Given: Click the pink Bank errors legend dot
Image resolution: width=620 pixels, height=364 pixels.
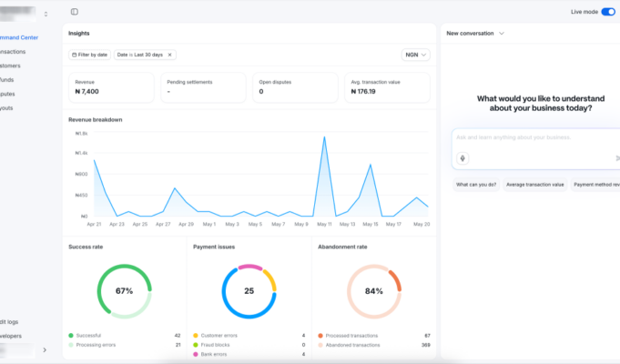Looking at the screenshot, I should (x=196, y=355).
